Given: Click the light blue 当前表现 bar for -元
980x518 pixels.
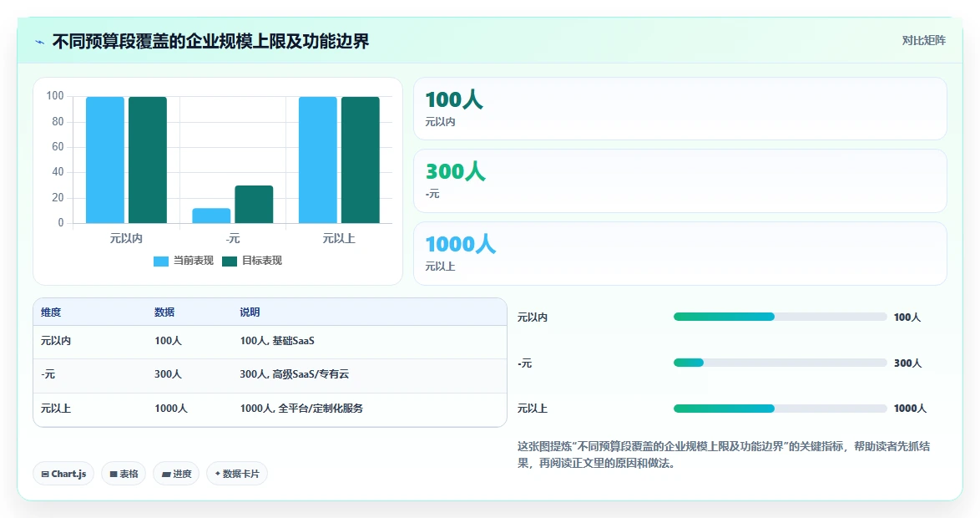Looking at the screenshot, I should [211, 216].
